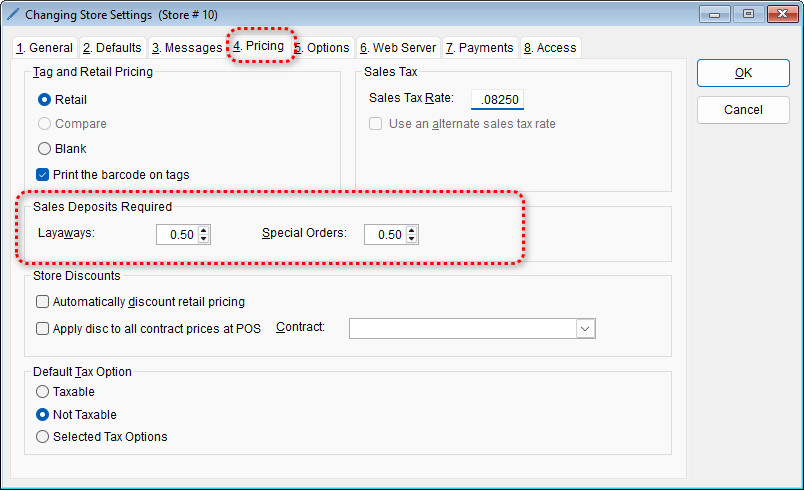Click the Sales Tax Rate field
This screenshot has height=490, width=804.
pyautogui.click(x=497, y=99)
